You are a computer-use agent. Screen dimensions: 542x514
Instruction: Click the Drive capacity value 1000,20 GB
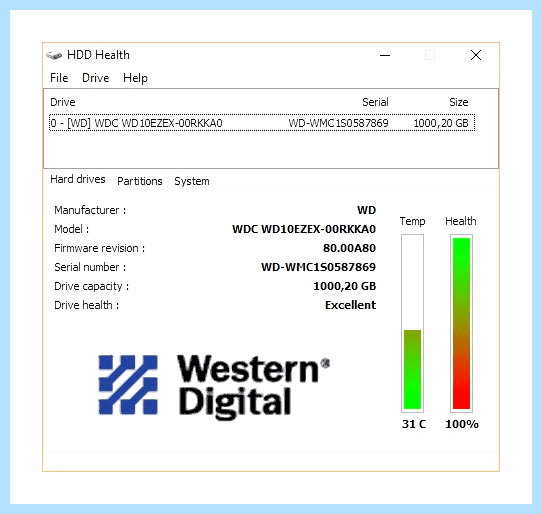(x=344, y=286)
